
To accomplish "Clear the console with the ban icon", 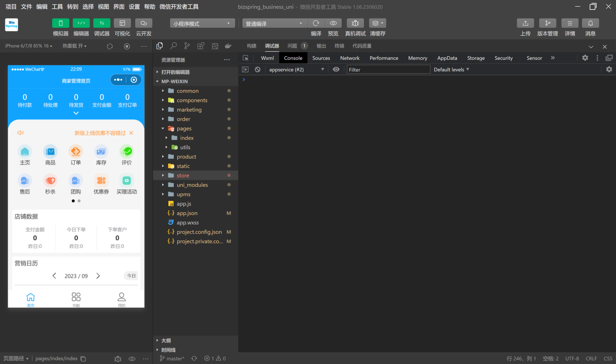I will [257, 69].
